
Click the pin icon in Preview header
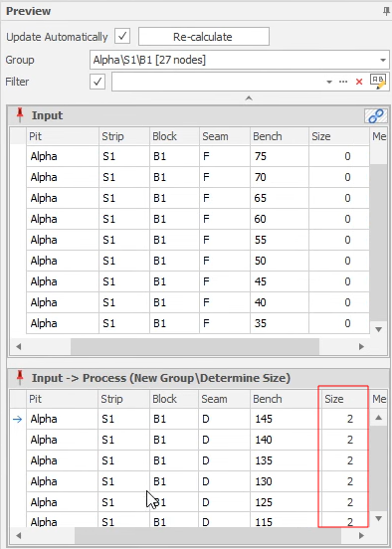387,12
